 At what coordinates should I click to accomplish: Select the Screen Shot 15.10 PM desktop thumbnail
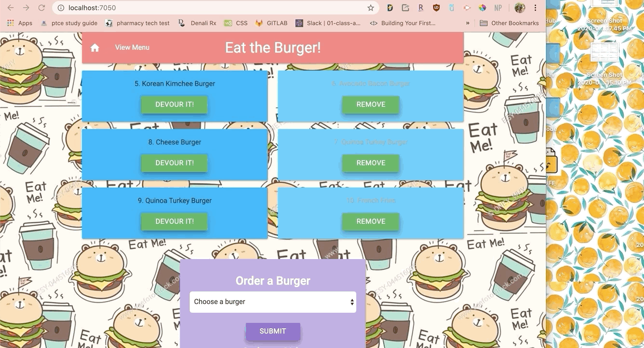(605, 53)
